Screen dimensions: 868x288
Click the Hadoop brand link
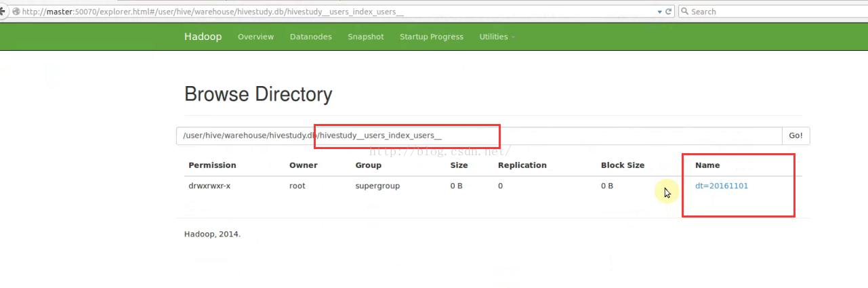click(x=203, y=37)
